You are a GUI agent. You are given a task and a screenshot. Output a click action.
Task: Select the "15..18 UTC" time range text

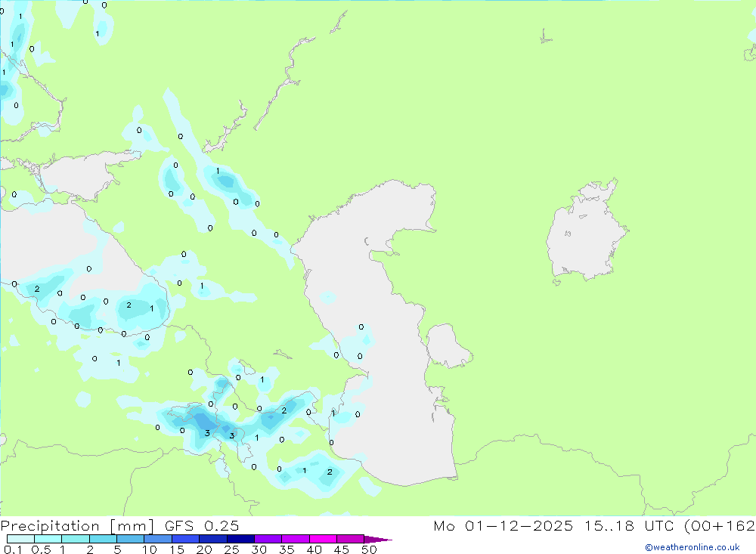tap(629, 526)
